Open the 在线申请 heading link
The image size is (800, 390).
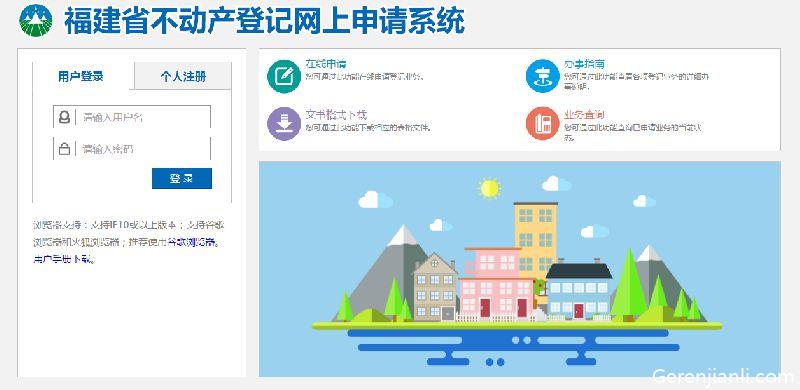tap(326, 64)
